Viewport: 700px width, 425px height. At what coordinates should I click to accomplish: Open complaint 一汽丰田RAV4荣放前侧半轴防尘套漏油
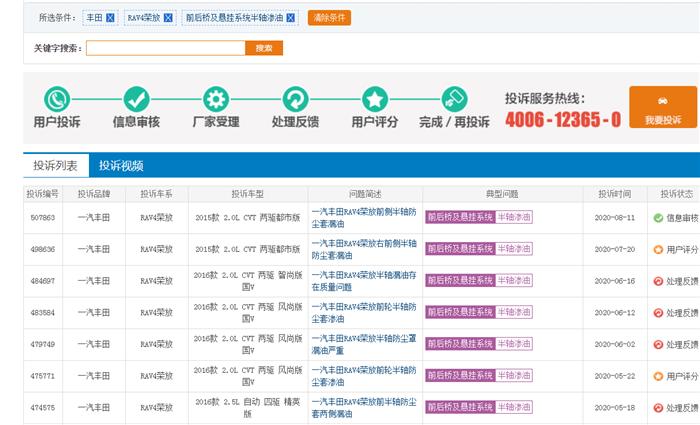tap(364, 218)
